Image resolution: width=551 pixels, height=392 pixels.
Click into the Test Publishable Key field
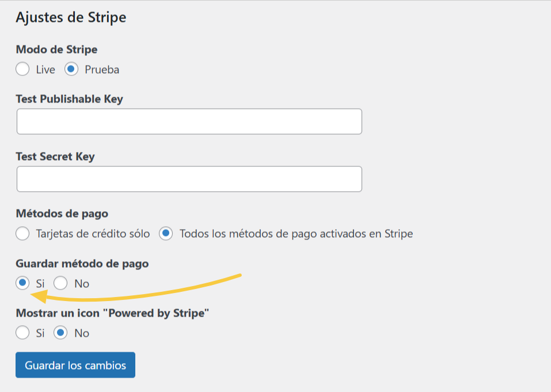coord(189,121)
